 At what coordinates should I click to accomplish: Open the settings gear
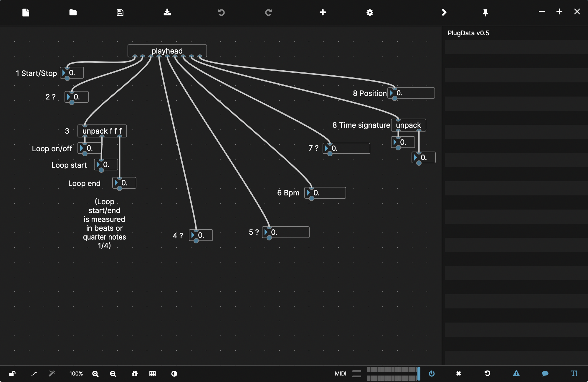pyautogui.click(x=370, y=12)
